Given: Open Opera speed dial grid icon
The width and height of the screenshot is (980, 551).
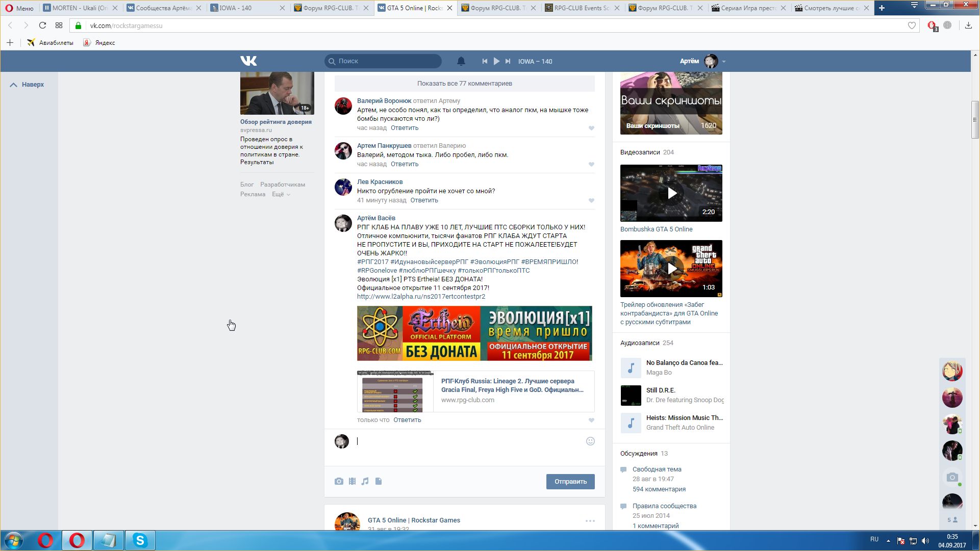Looking at the screenshot, I should point(59,25).
